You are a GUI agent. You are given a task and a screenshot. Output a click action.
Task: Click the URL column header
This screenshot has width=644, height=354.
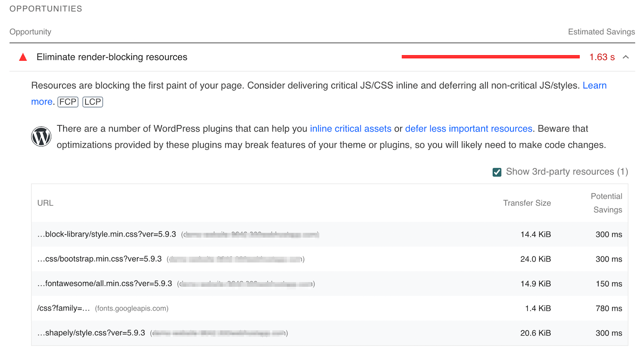45,203
